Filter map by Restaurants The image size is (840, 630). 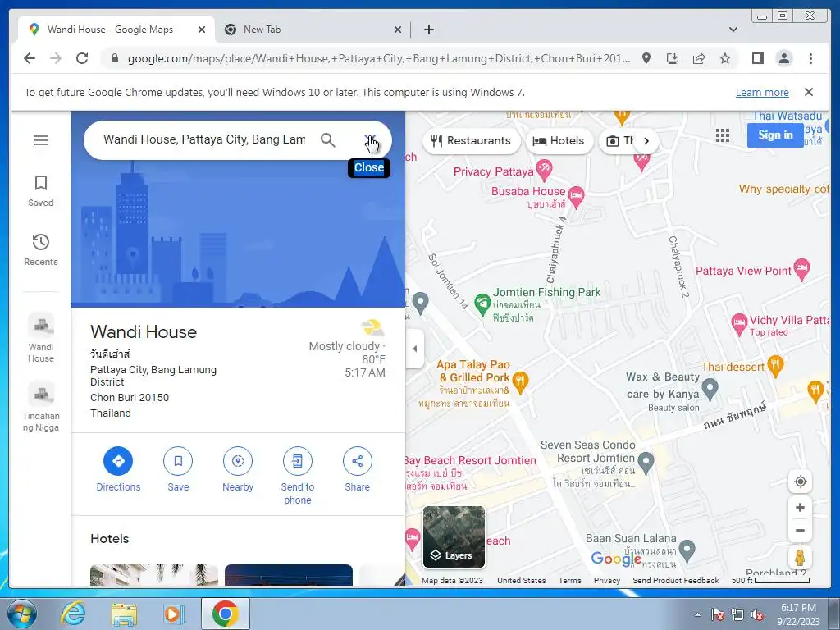(x=472, y=141)
